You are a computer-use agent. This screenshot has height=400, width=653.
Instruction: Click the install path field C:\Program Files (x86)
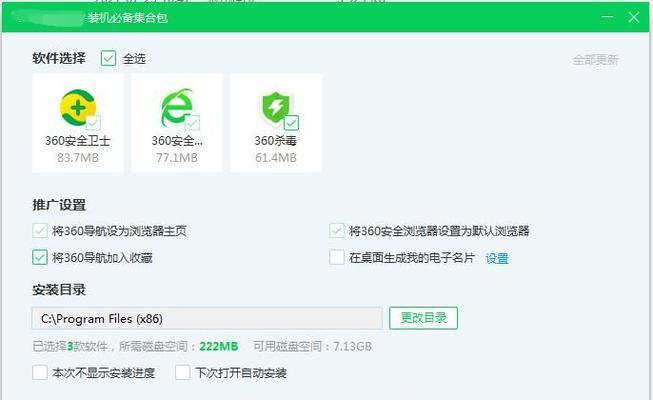[207, 318]
